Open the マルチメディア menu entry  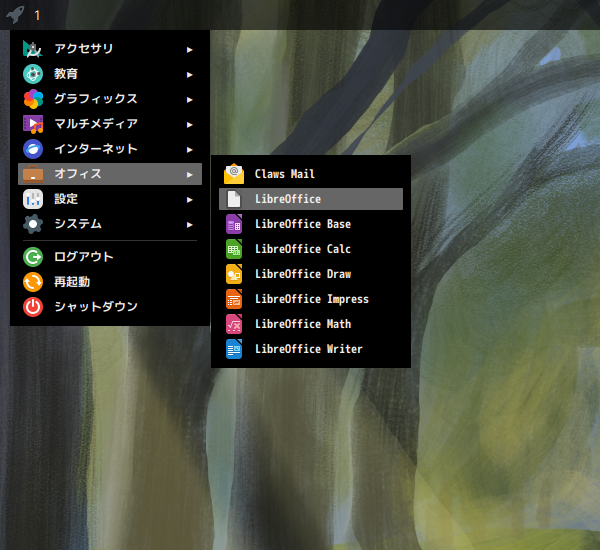tap(110, 124)
